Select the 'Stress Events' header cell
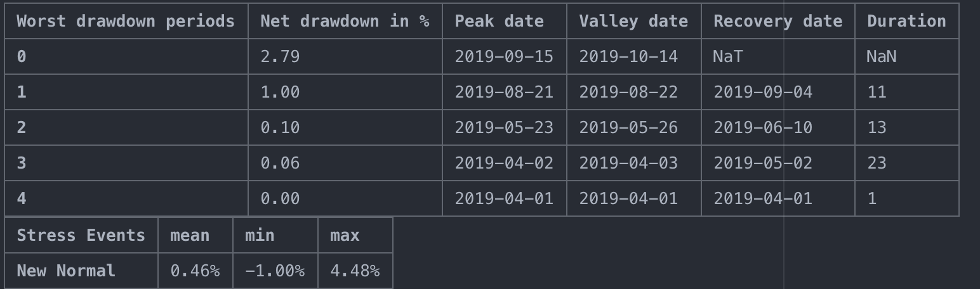The image size is (980, 289). [x=81, y=235]
